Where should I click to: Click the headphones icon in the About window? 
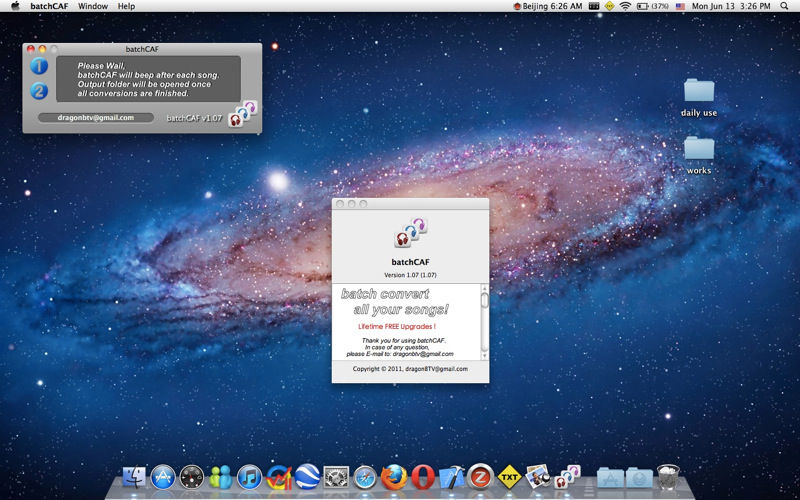[x=411, y=233]
